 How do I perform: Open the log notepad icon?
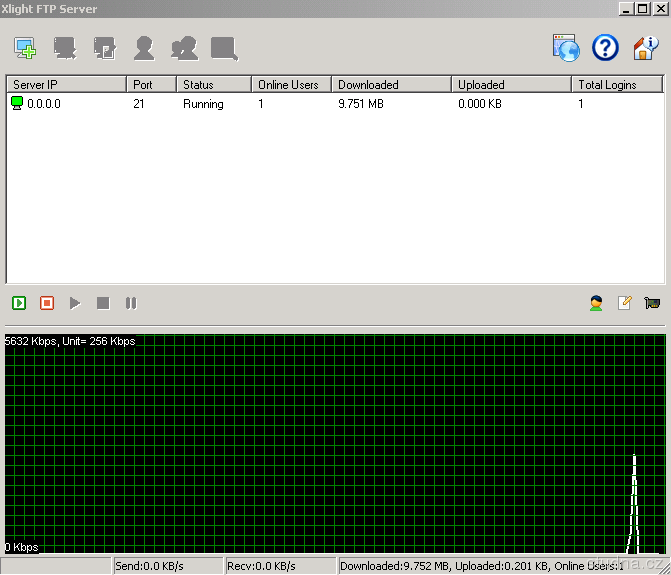pyautogui.click(x=624, y=303)
